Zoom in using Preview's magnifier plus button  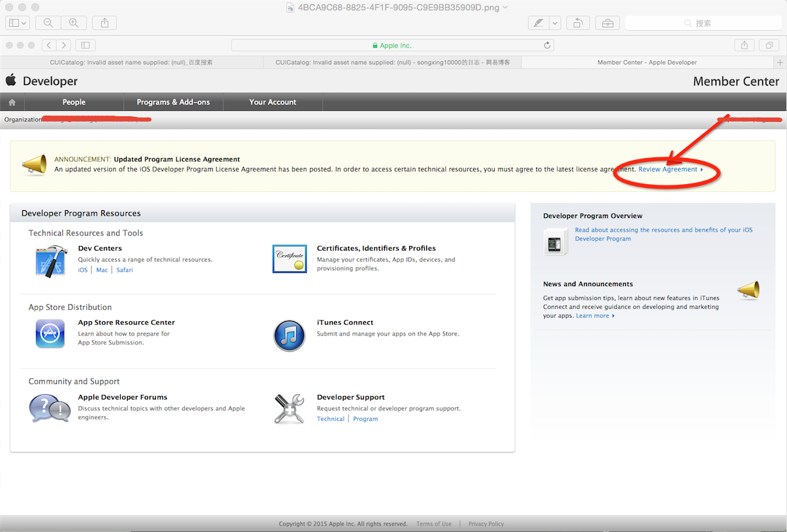(74, 23)
